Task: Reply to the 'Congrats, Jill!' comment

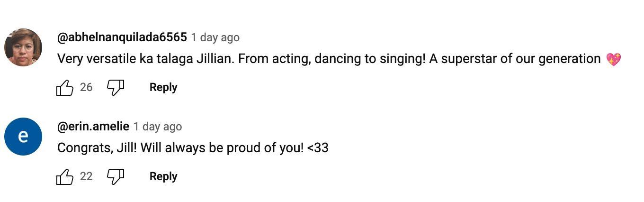Action: [x=163, y=177]
